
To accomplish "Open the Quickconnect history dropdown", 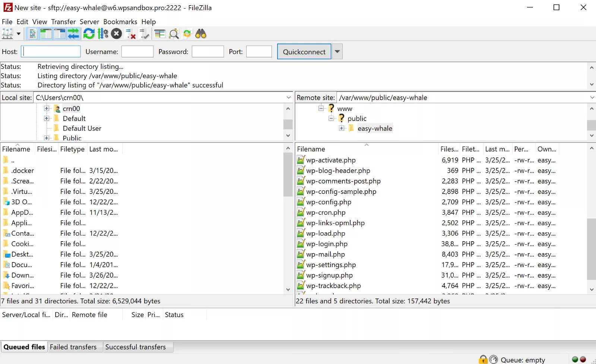I will 337,52.
